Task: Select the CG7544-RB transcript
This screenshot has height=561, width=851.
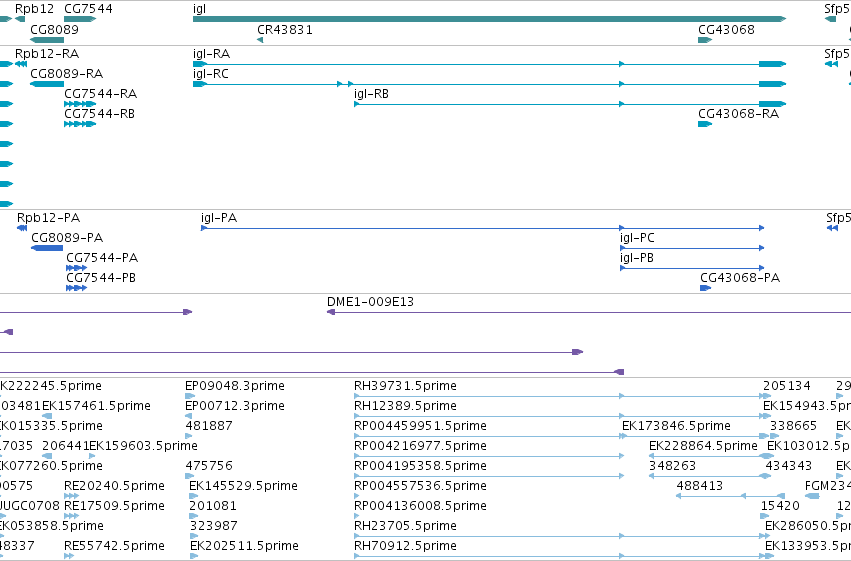Action: [x=80, y=124]
